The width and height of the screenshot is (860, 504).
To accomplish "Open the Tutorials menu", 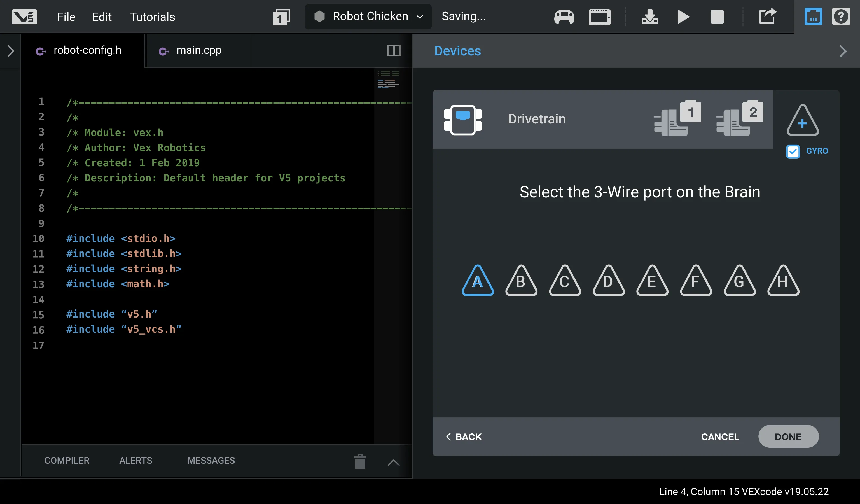I will coord(152,17).
